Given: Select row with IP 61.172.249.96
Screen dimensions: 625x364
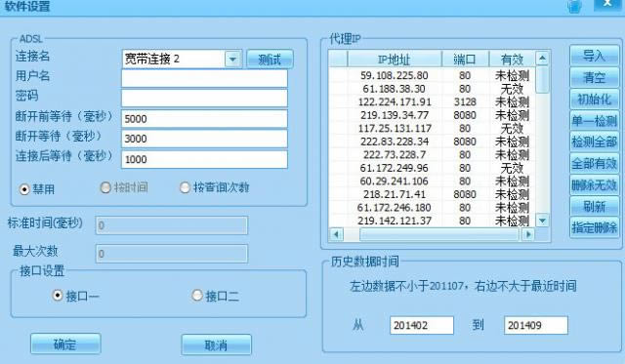Looking at the screenshot, I should (x=432, y=167).
